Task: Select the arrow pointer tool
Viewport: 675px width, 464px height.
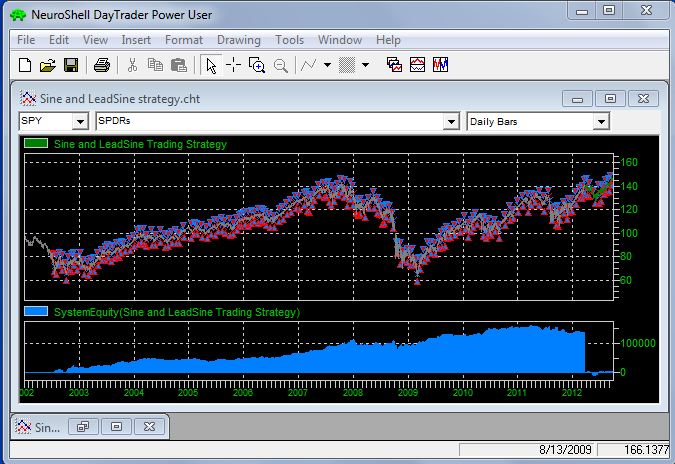Action: [x=211, y=66]
